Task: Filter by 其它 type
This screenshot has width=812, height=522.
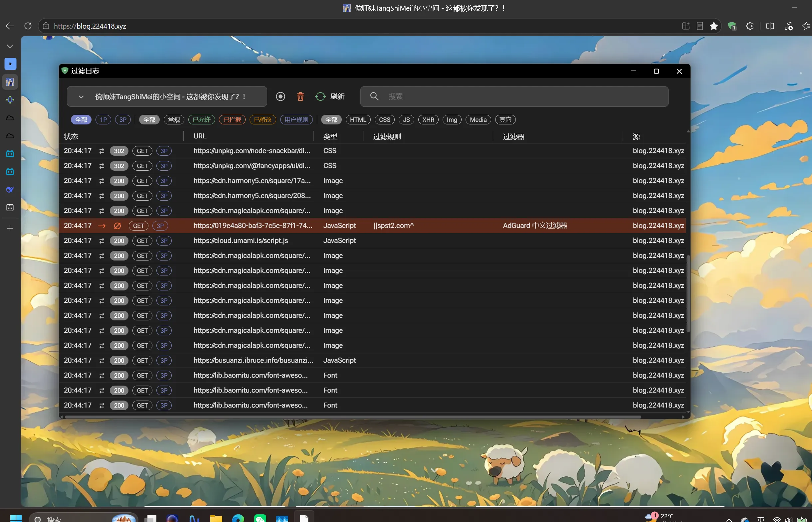Action: [506, 120]
